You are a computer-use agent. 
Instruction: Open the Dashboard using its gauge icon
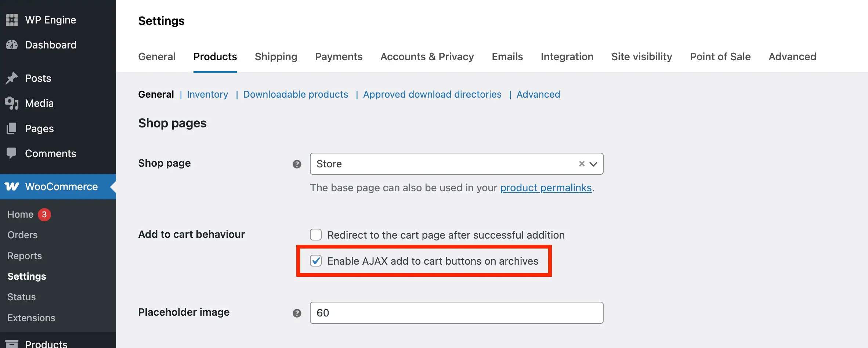11,44
